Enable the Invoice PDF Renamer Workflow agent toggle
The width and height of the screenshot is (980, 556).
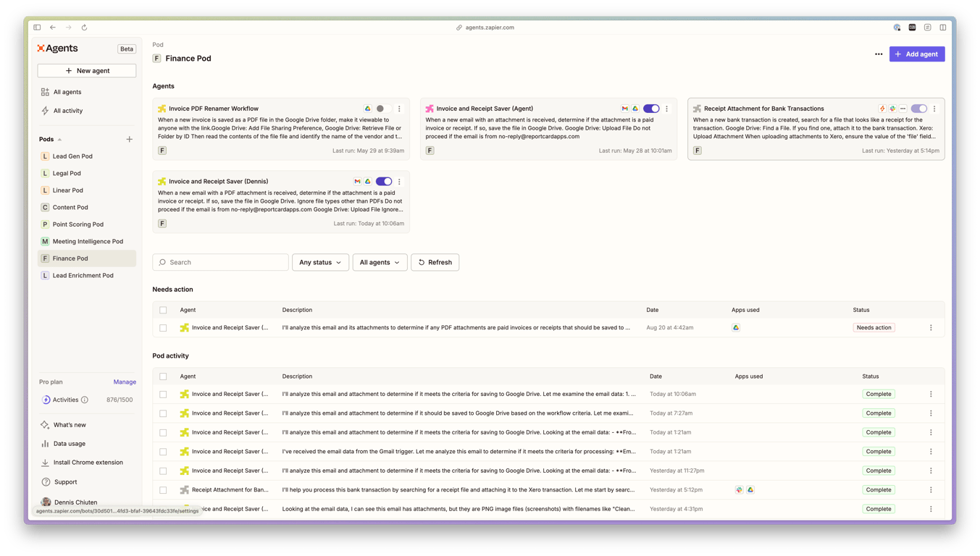click(x=383, y=109)
